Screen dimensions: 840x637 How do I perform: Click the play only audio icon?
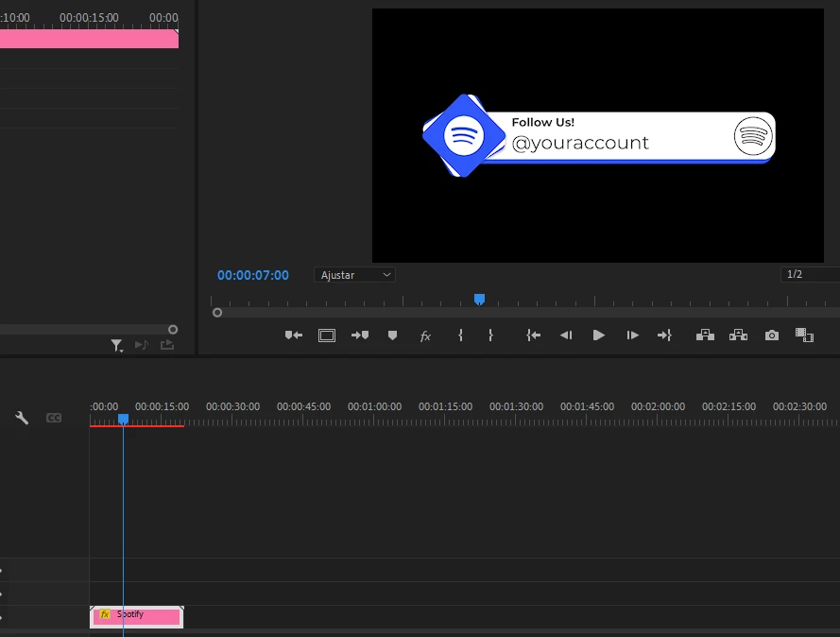[x=142, y=344]
